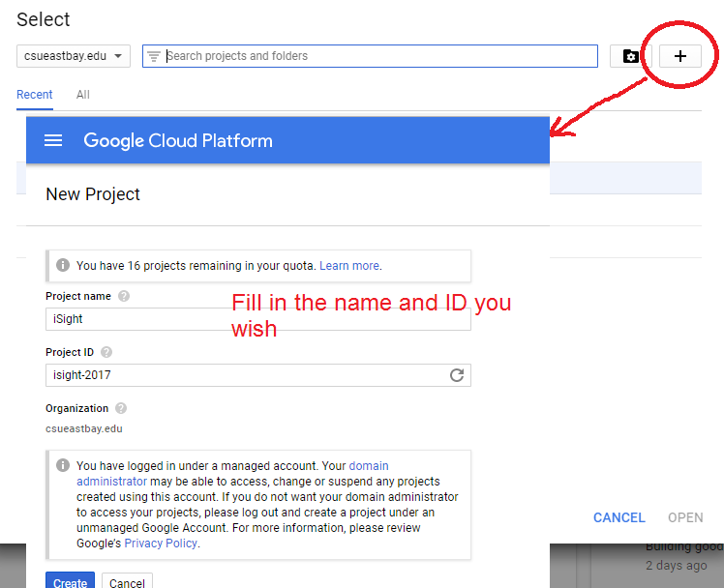
Task: Click info icon in managed account notice
Action: tap(62, 465)
